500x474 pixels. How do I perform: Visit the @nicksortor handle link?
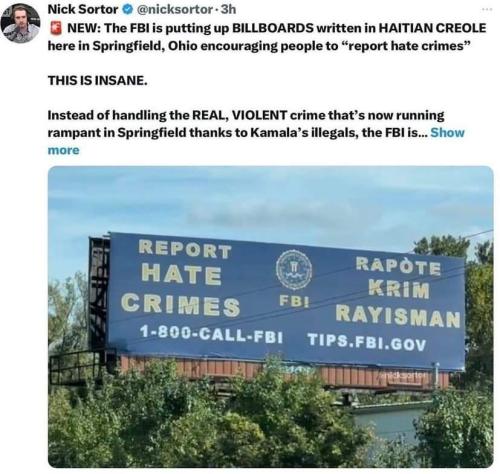point(174,9)
